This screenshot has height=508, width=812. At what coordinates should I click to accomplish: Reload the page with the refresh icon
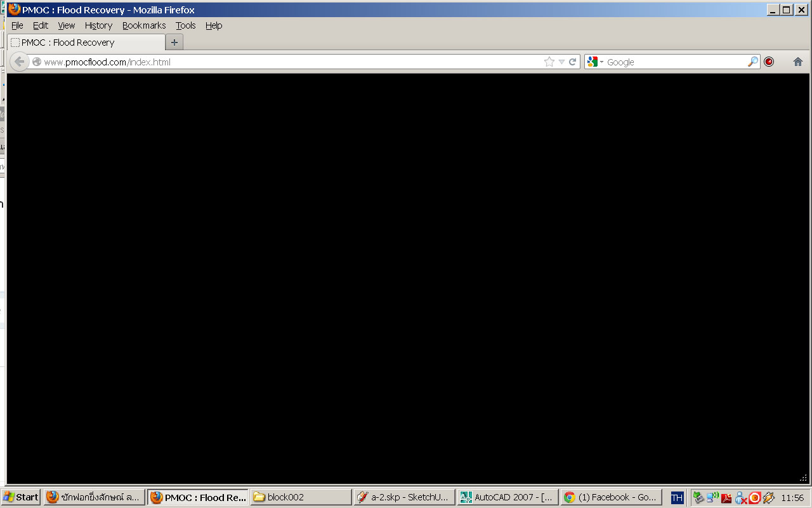572,62
